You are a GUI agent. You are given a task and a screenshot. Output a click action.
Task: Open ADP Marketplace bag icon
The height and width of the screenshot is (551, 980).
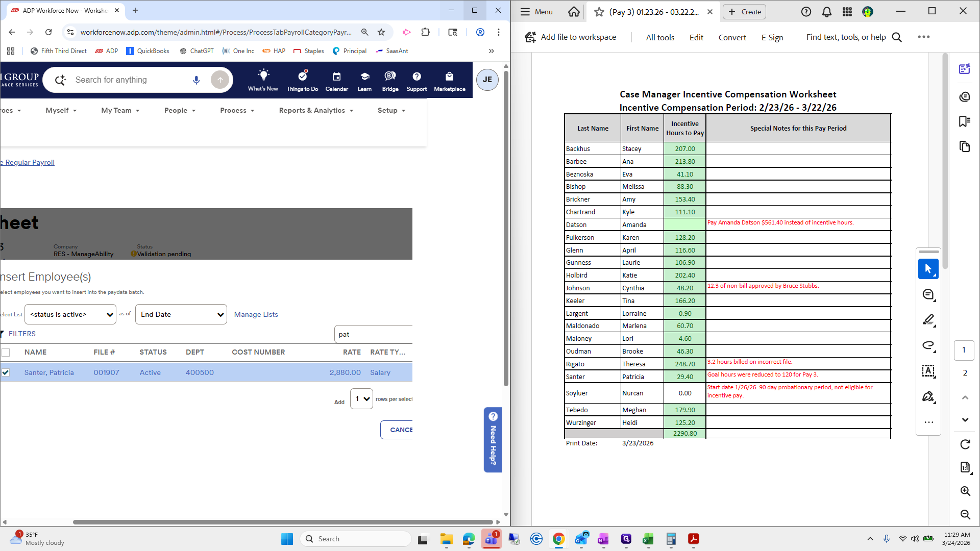click(x=449, y=80)
